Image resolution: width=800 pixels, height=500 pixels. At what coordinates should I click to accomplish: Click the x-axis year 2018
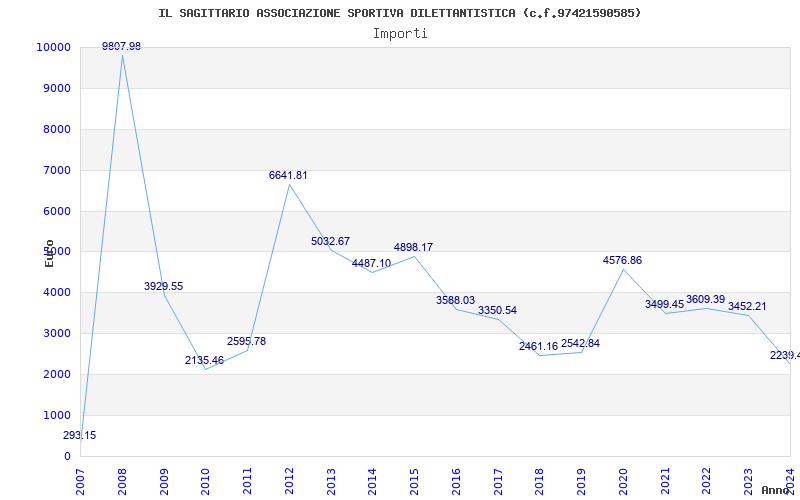(540, 482)
